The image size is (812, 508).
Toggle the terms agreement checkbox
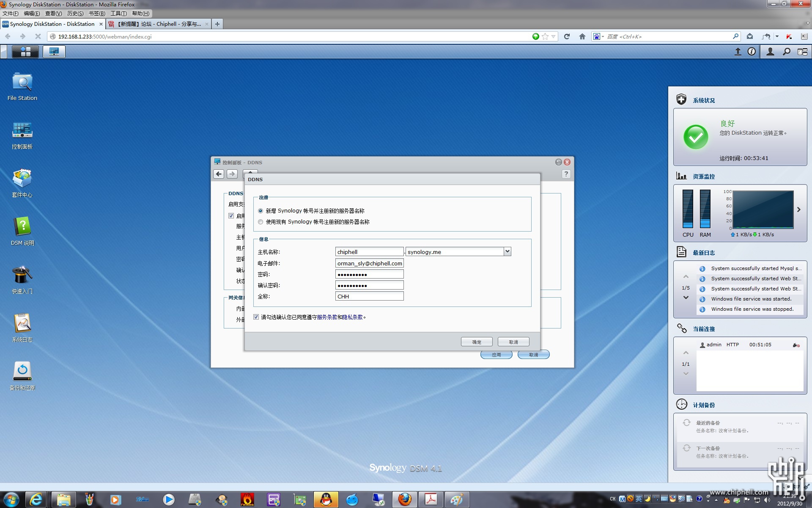[x=256, y=317]
